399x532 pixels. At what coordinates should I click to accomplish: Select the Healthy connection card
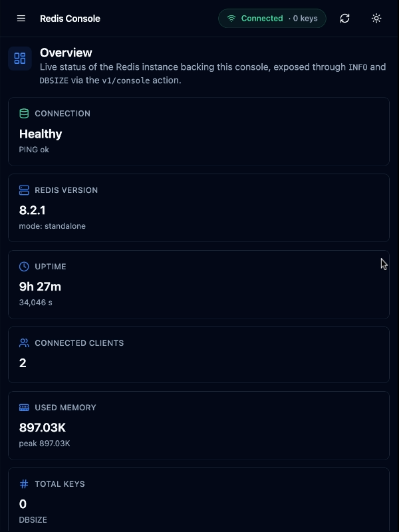(199, 131)
